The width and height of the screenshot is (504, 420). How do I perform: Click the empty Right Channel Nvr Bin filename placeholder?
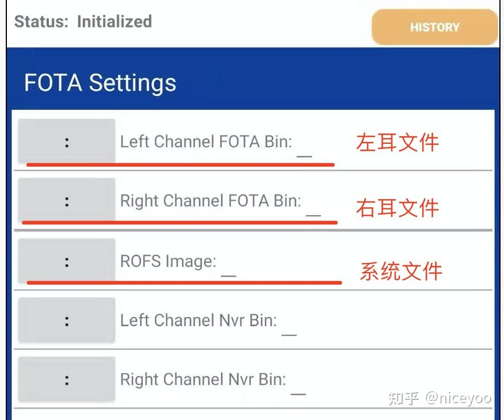298,393
